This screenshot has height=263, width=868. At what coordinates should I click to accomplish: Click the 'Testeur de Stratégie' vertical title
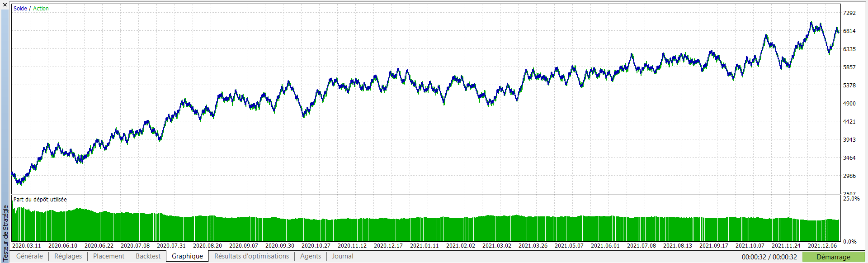pos(5,233)
